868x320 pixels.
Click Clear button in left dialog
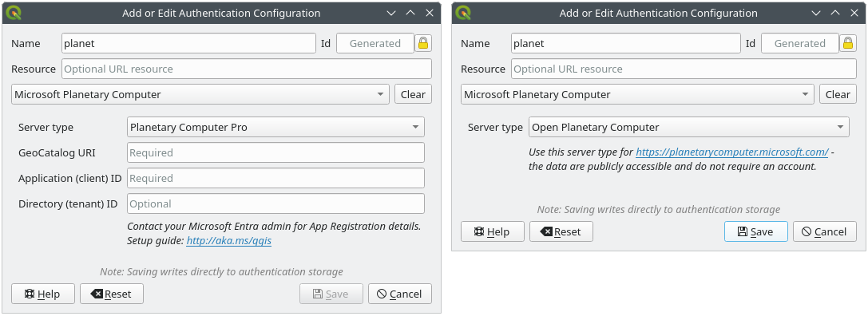(x=413, y=95)
